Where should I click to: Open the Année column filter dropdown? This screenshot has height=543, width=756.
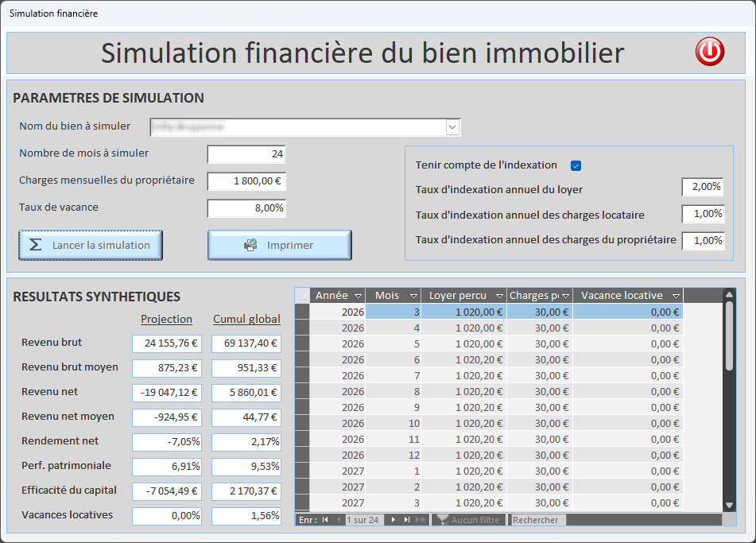point(358,296)
